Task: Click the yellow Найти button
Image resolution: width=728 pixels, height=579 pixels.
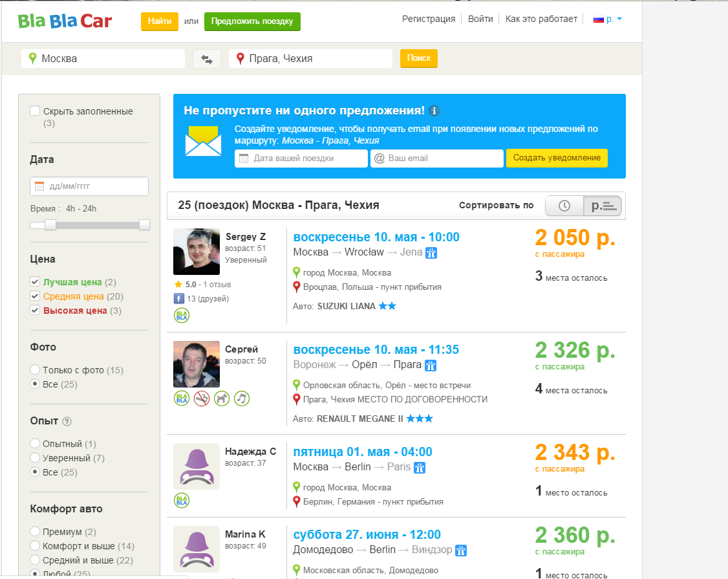Action: click(160, 21)
